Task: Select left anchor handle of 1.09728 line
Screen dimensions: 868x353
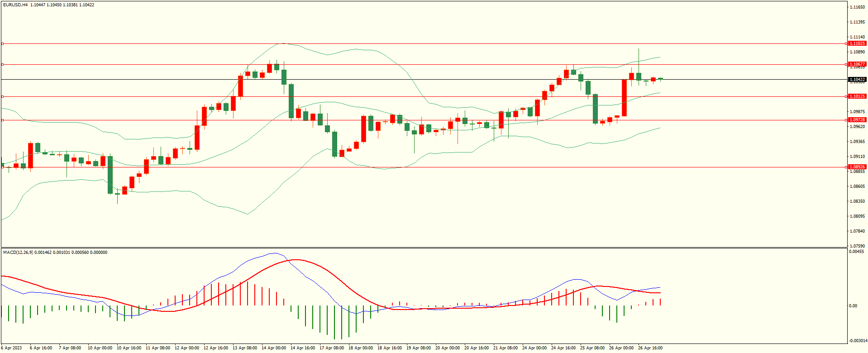Action: click(x=3, y=120)
